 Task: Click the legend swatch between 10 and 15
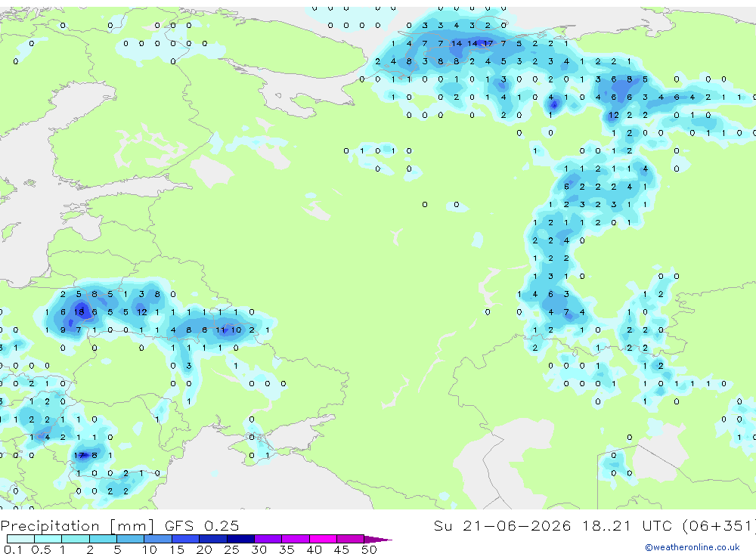coord(158,539)
